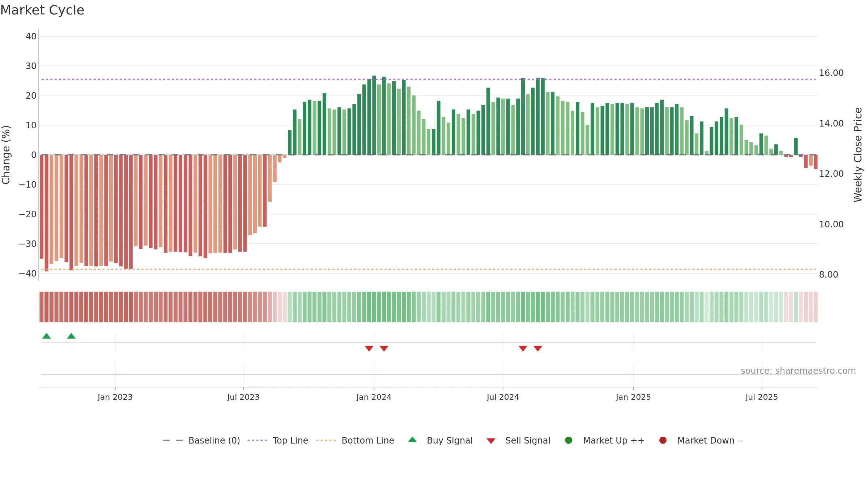Click the Jan 2023 axis label
The width and height of the screenshot is (868, 488).
115,397
